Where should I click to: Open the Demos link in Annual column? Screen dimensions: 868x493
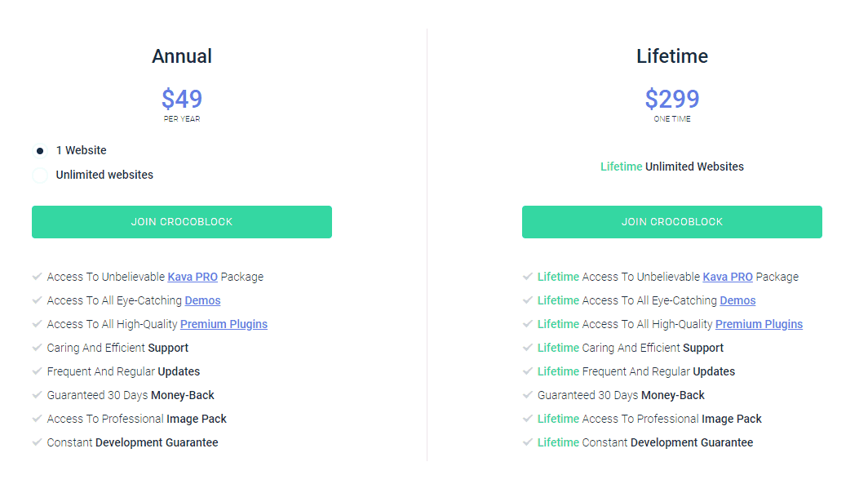201,300
